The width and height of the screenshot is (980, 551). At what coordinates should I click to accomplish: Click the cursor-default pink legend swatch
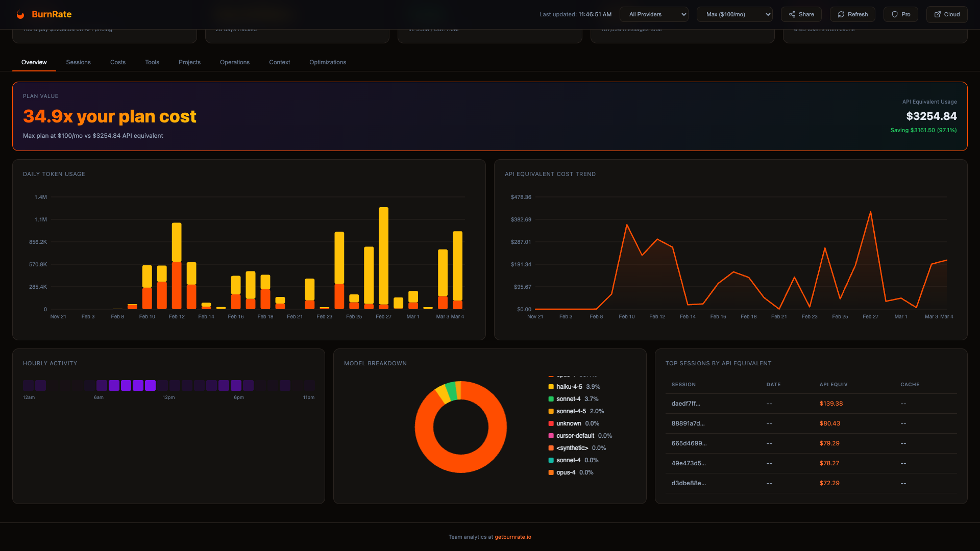[551, 436]
